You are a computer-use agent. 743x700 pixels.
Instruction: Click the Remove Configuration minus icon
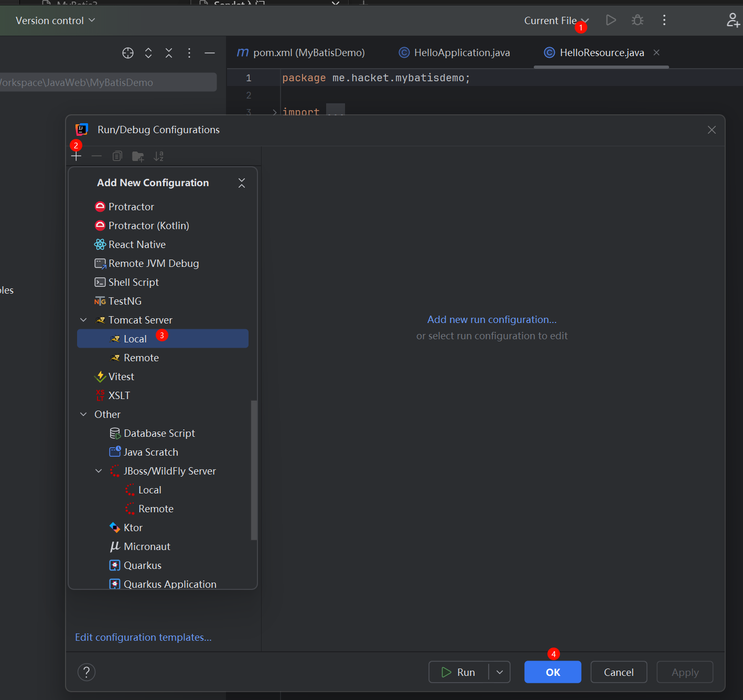click(96, 156)
